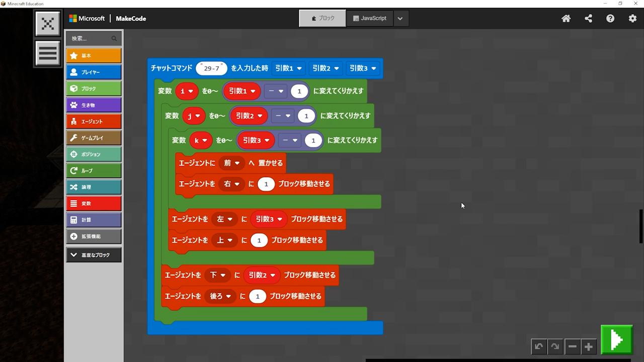The width and height of the screenshot is (644, 362).
Task: Open the 引数3 dropdown in chat command block
Action: (363, 68)
